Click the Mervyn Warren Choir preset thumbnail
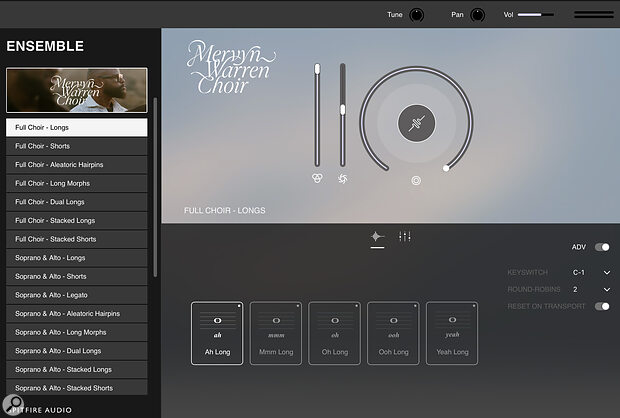 point(77,90)
